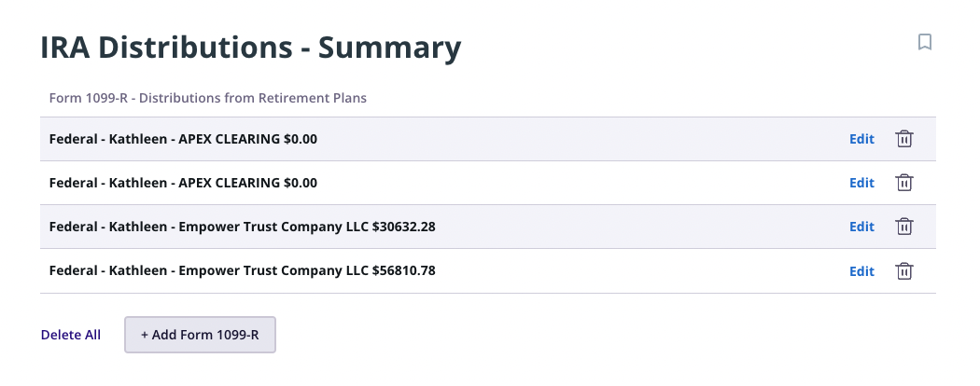The height and width of the screenshot is (386, 980).
Task: Bookmark this IRA Distributions summary page
Action: coord(925,42)
